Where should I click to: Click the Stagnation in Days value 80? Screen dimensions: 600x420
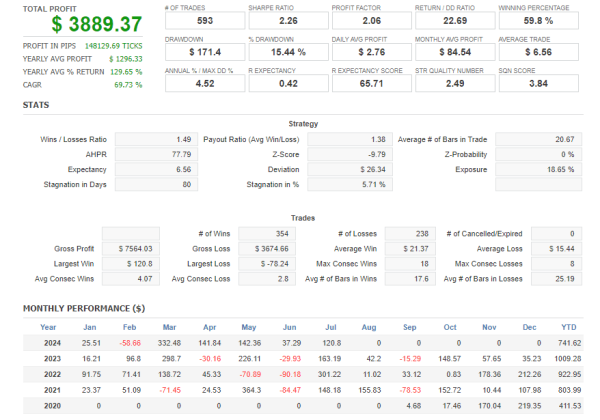coord(156,184)
